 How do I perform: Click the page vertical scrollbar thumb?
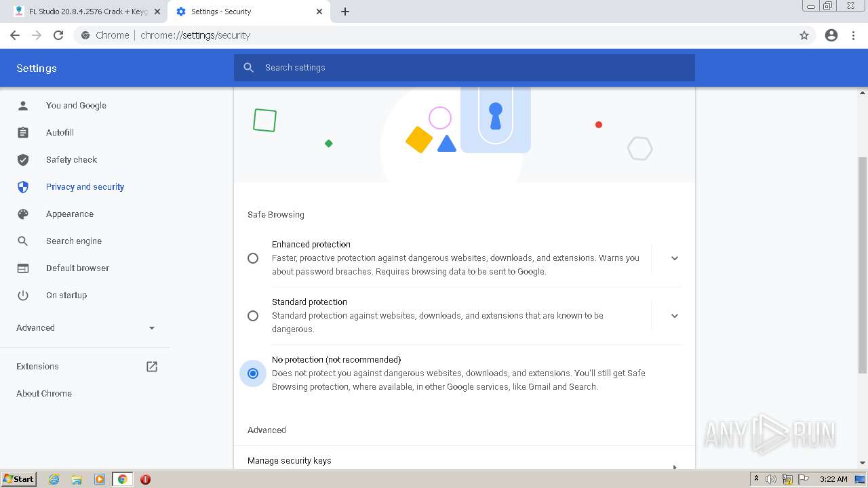(x=863, y=265)
